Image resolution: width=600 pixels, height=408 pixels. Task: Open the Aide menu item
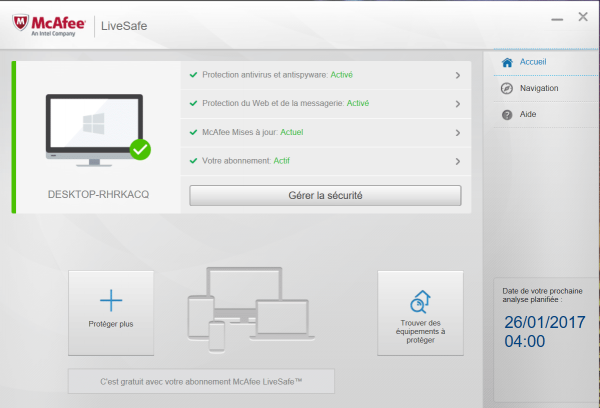pos(545,114)
